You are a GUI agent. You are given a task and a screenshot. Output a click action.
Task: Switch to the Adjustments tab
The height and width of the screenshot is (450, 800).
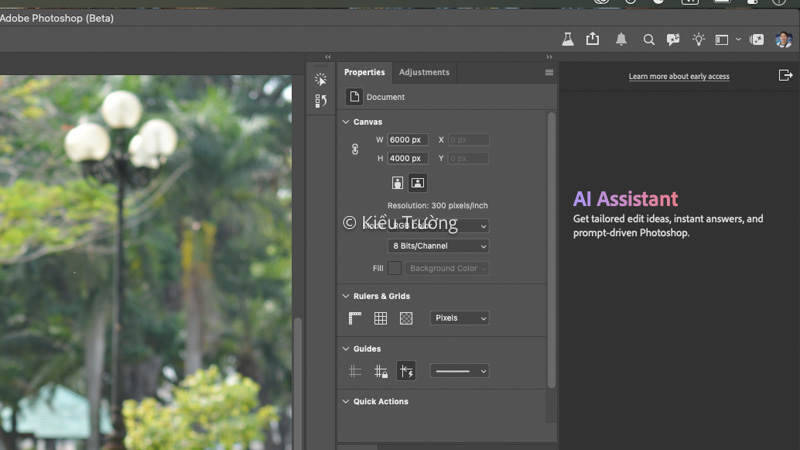424,72
